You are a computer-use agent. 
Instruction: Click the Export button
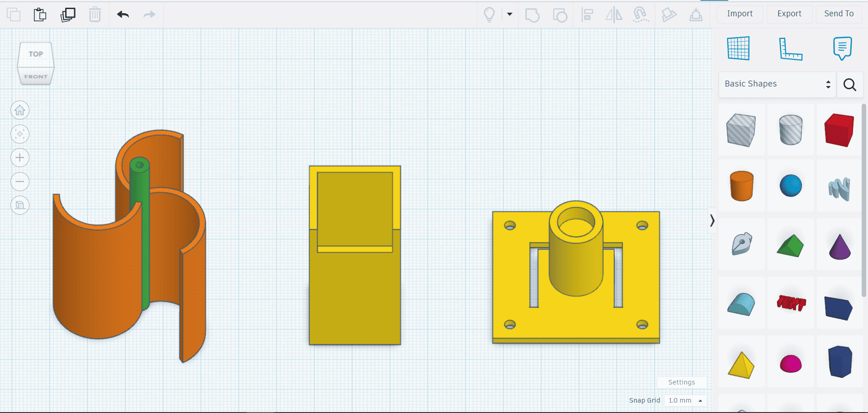click(789, 14)
